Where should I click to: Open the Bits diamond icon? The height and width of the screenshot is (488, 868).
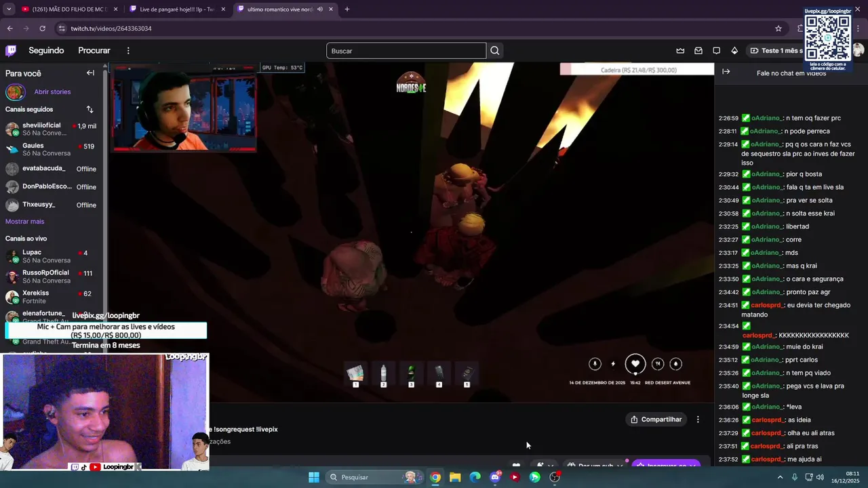click(x=734, y=51)
